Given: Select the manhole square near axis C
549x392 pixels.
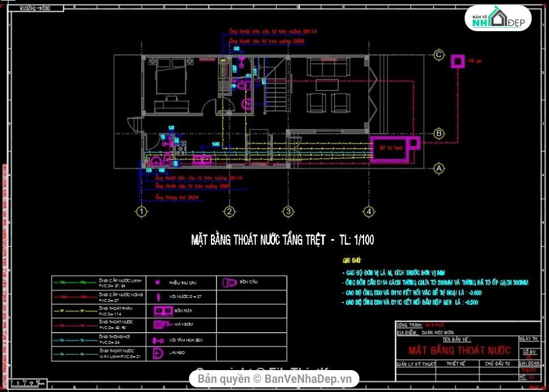Looking at the screenshot, I should click(x=458, y=61).
